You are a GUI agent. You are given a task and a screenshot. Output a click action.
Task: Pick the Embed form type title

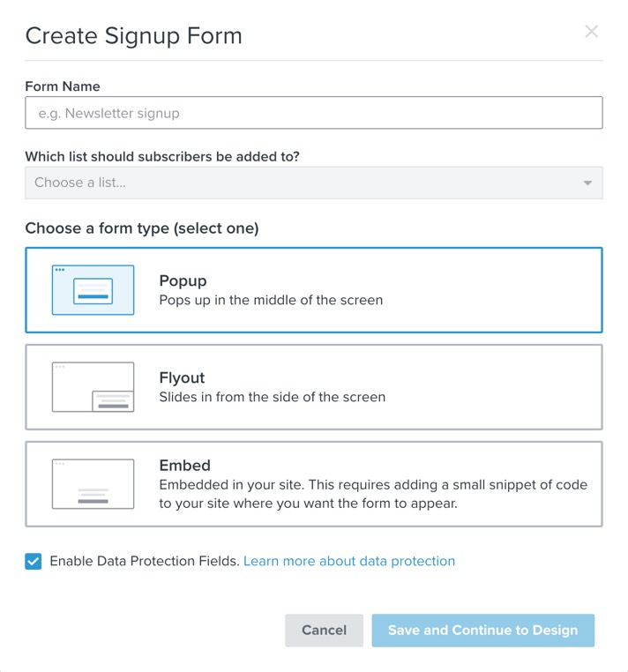(184, 466)
